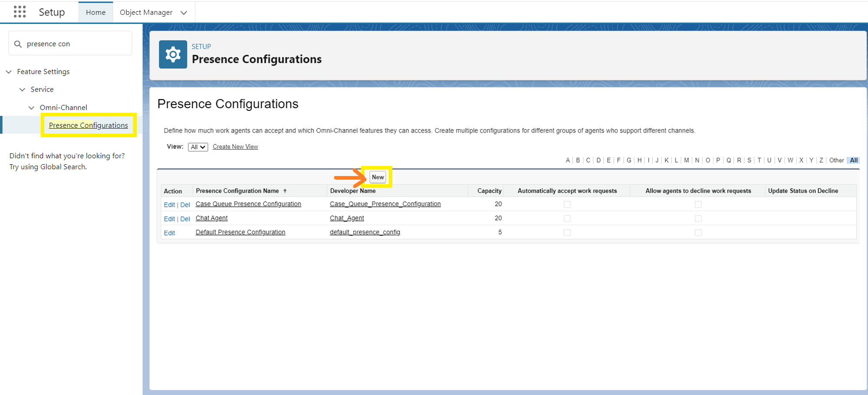Screen dimensions: 868x395
Task: Select the Home tab
Action: click(95, 12)
